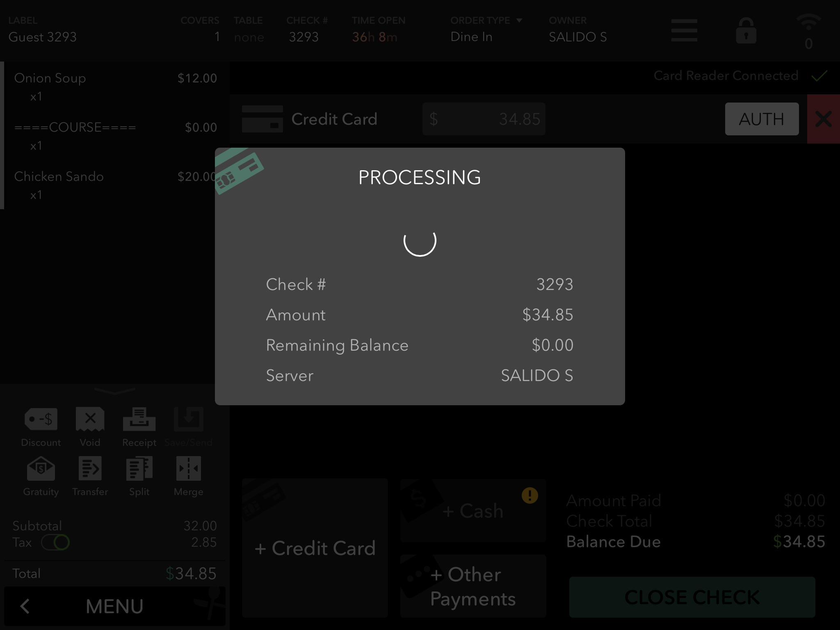Tap the Merge checks icon

(188, 469)
